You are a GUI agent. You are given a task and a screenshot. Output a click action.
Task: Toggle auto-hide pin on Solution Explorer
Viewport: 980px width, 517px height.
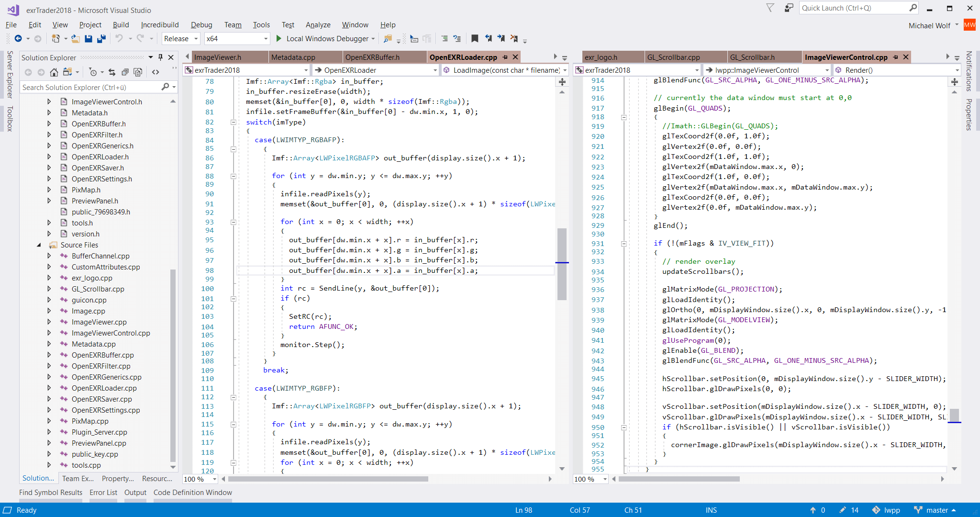pos(160,57)
